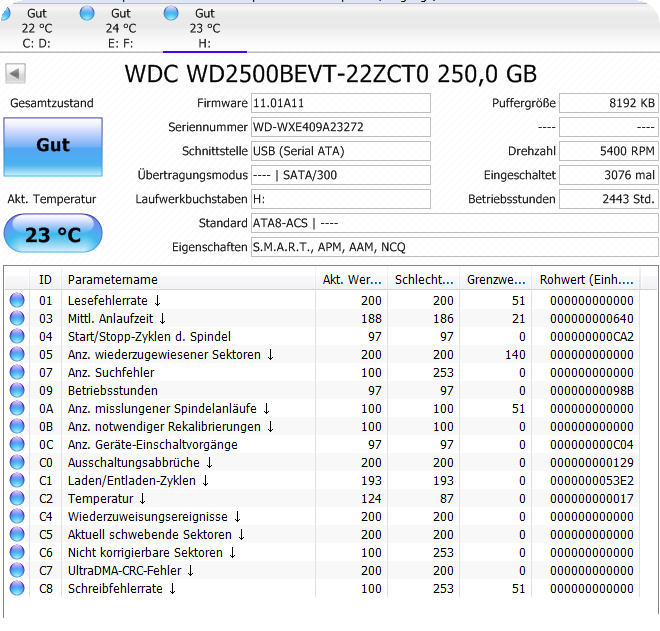The width and height of the screenshot is (660, 631).
Task: Click the Schlecht... column header
Action: pyautogui.click(x=423, y=280)
